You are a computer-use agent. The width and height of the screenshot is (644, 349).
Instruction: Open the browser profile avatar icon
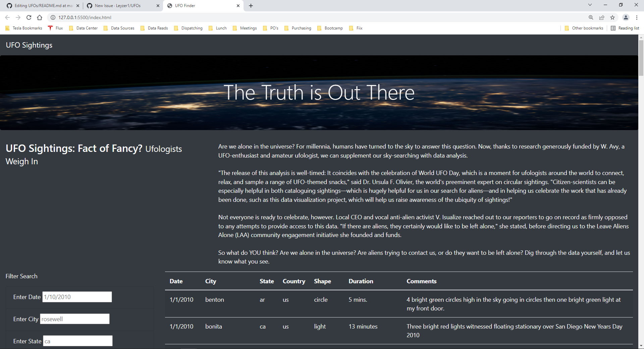(626, 17)
